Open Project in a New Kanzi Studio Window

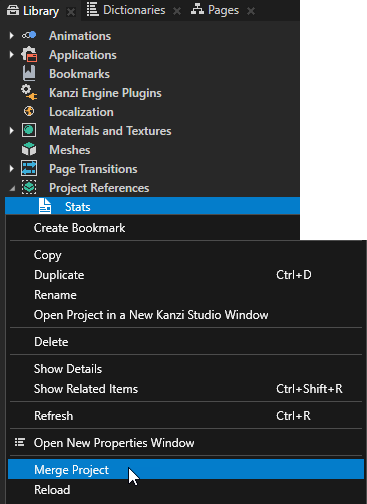click(186, 315)
